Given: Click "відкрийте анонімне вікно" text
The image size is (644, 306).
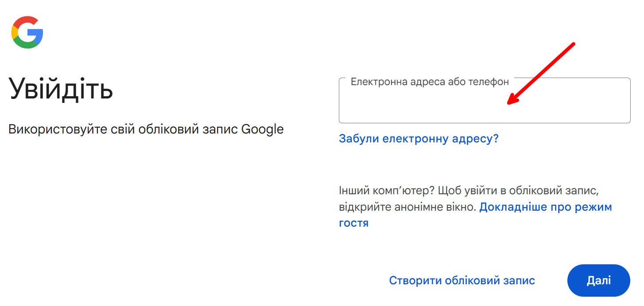Looking at the screenshot, I should 407,207.
